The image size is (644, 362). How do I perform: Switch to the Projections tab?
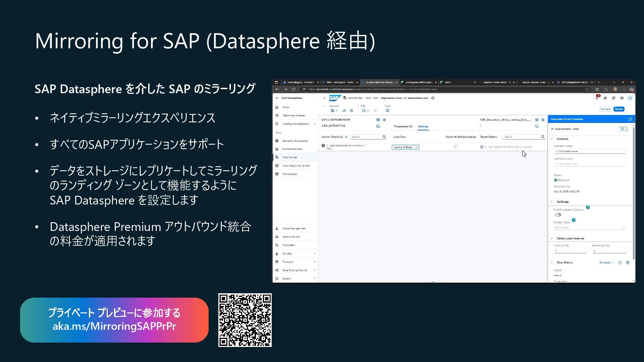point(403,126)
